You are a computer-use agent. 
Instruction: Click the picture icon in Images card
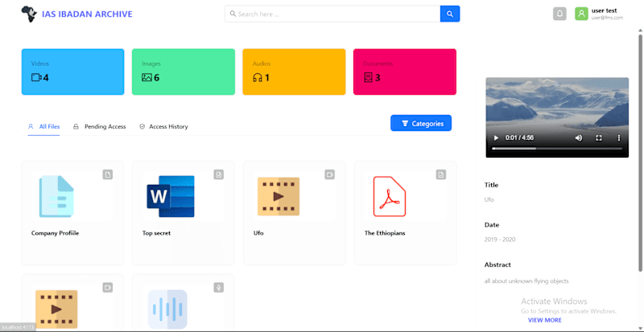coord(147,77)
